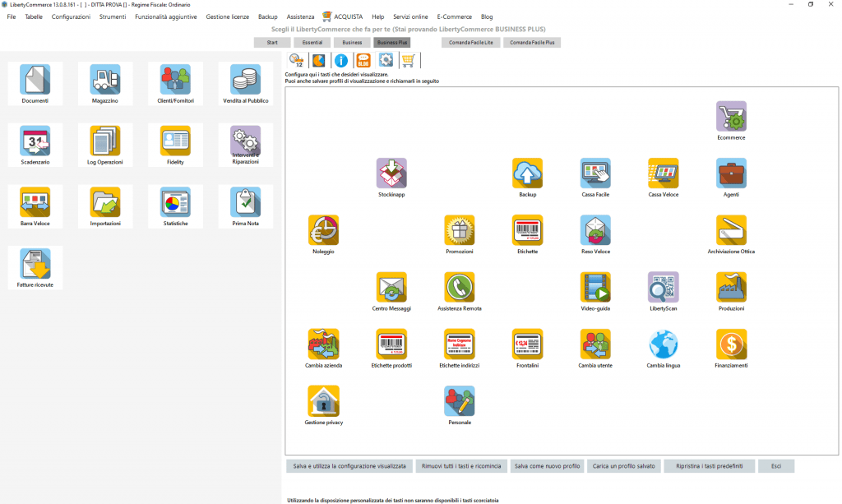The width and height of the screenshot is (842, 504).
Task: Open the Configurazioni menu
Action: pos(71,16)
